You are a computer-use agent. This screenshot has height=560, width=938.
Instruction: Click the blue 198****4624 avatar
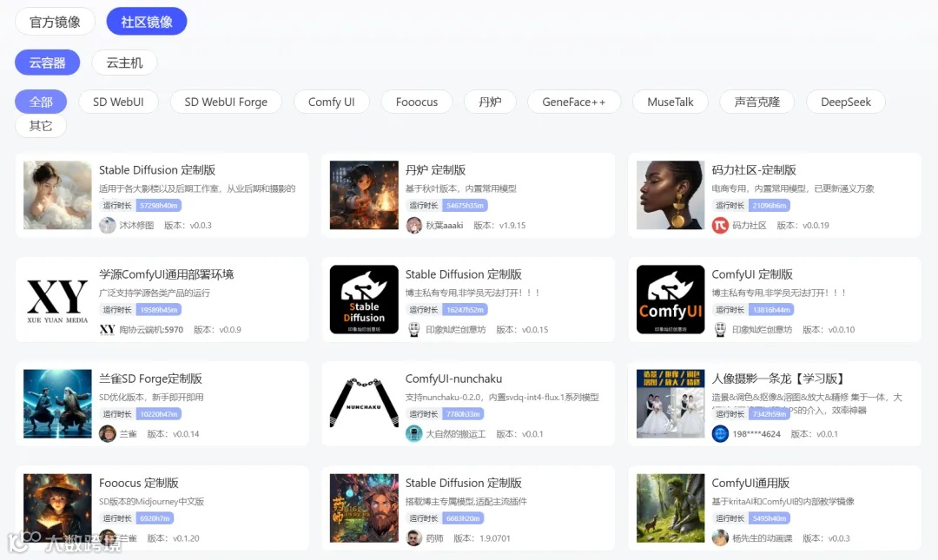pos(720,434)
